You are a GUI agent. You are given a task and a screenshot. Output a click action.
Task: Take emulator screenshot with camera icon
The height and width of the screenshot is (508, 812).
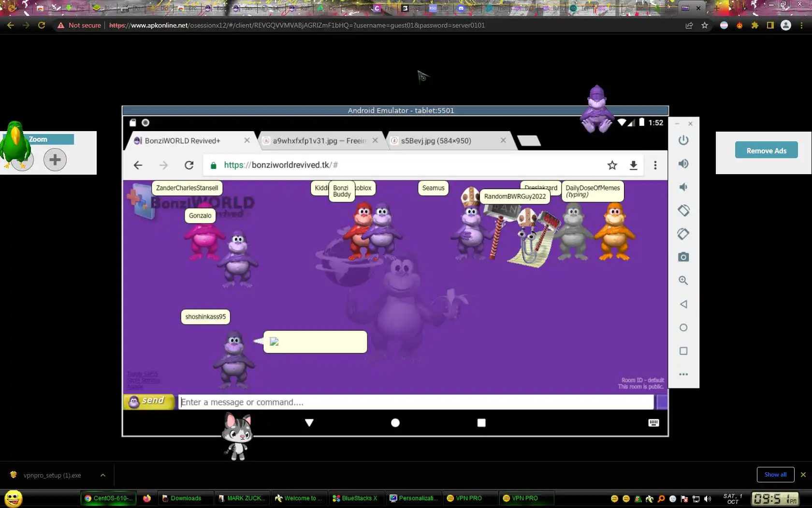point(683,257)
